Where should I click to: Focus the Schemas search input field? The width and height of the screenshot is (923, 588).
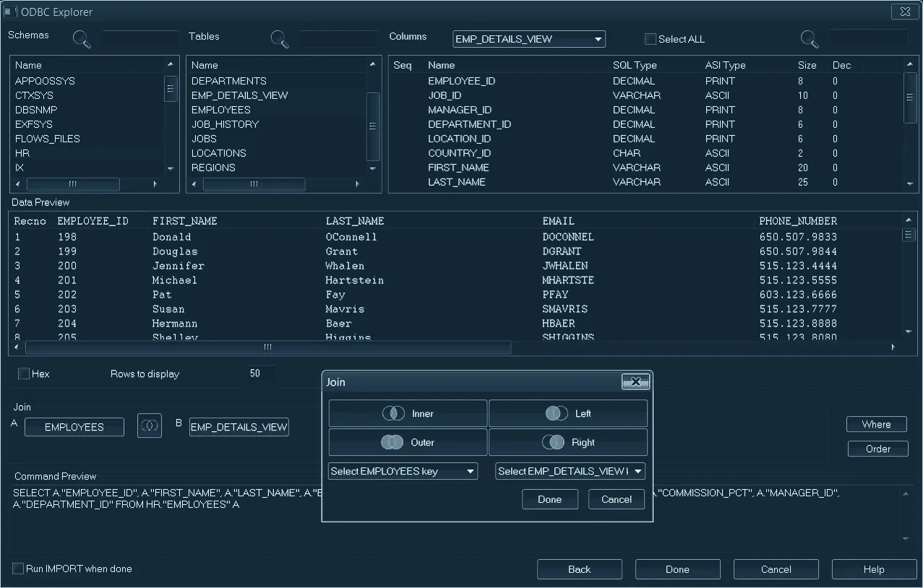tap(140, 39)
